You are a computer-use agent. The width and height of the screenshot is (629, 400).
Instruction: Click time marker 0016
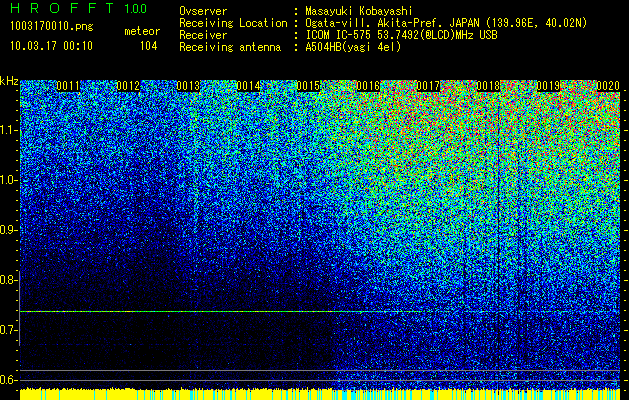coord(368,86)
